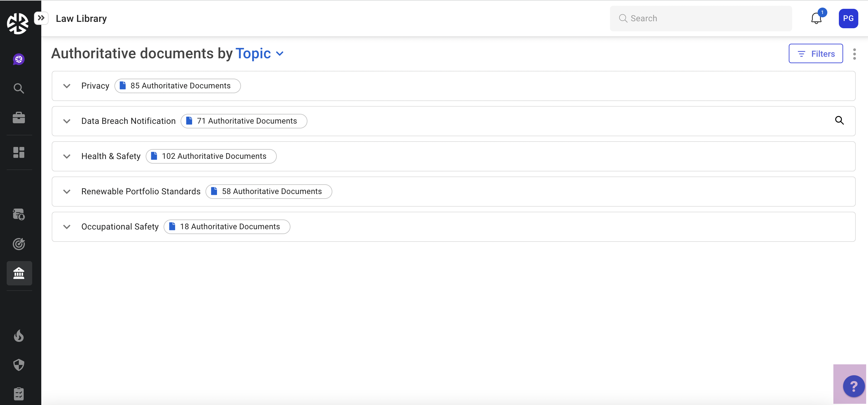868x405 pixels.
Task: Click the search magnifier icon in sidebar
Action: (x=19, y=88)
